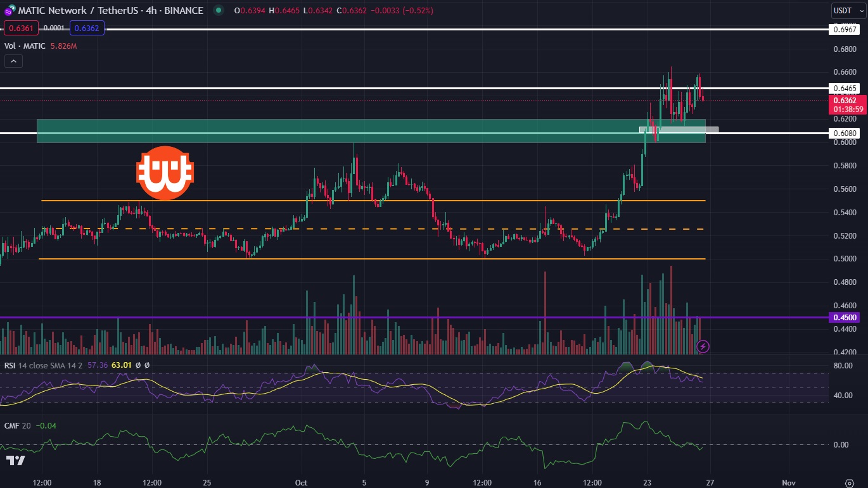The width and height of the screenshot is (868, 488).
Task: Open chart settings hexagon gear icon
Action: coord(849,482)
